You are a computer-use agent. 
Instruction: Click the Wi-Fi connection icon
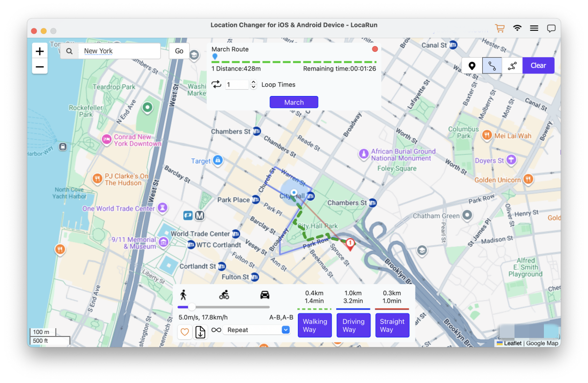(x=517, y=28)
